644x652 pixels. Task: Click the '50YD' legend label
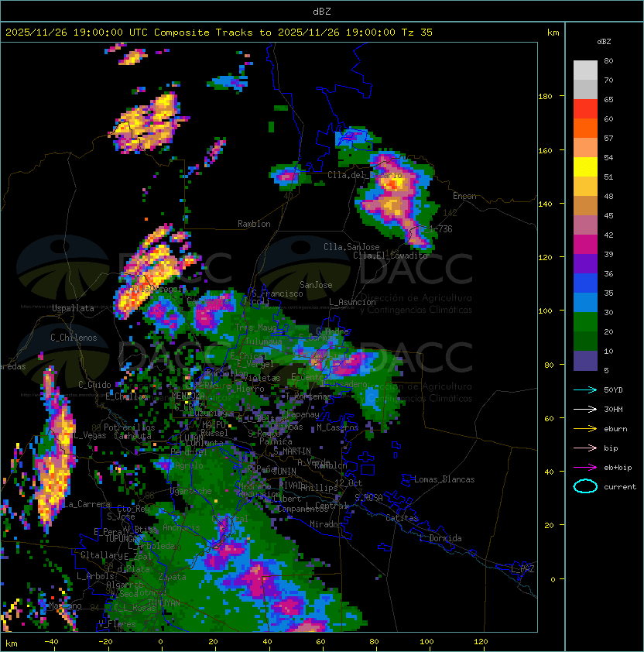(613, 389)
